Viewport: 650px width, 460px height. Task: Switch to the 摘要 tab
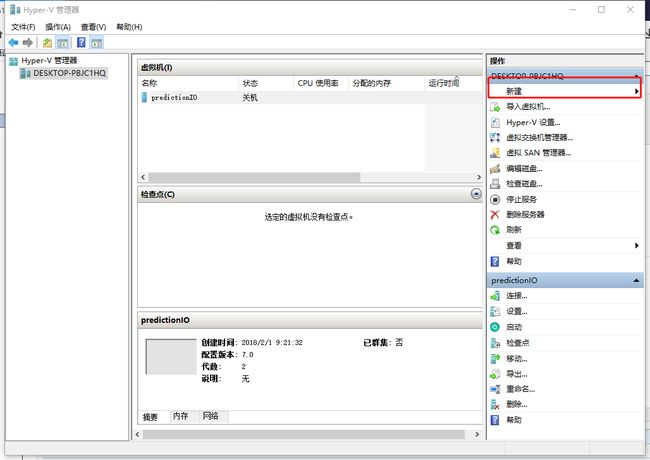pos(150,416)
